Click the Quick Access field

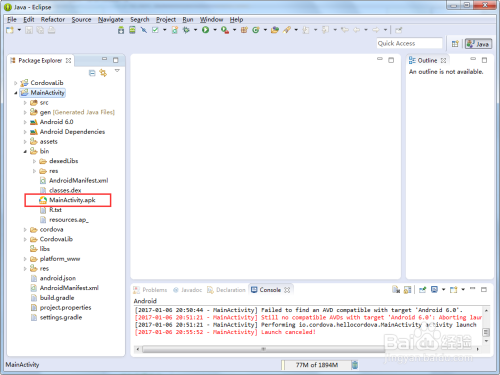coord(410,43)
